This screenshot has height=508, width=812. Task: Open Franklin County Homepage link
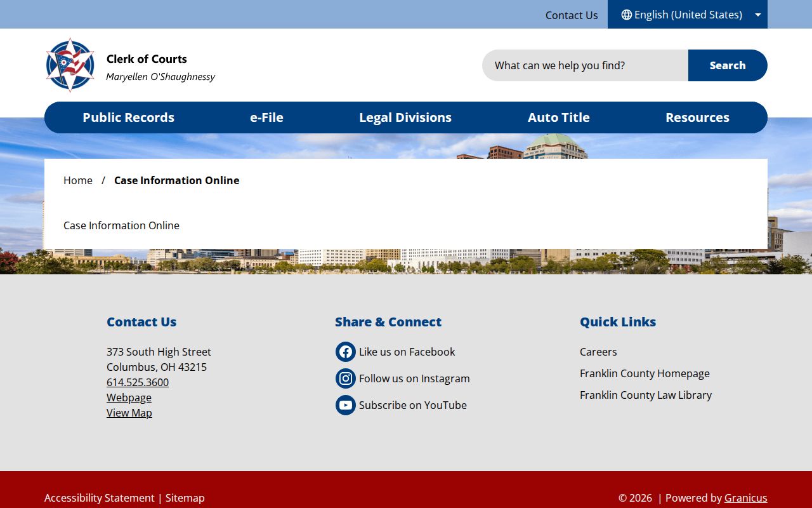(645, 373)
